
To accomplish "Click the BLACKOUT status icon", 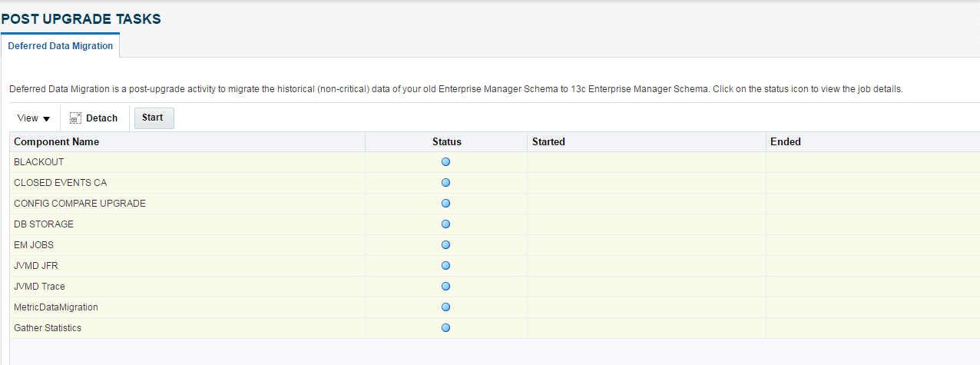I will point(445,162).
